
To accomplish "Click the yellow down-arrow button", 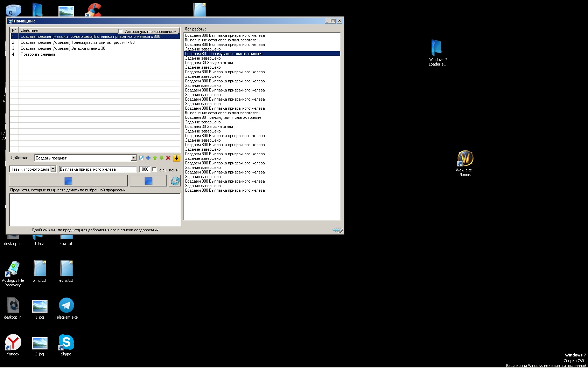I will [x=176, y=158].
